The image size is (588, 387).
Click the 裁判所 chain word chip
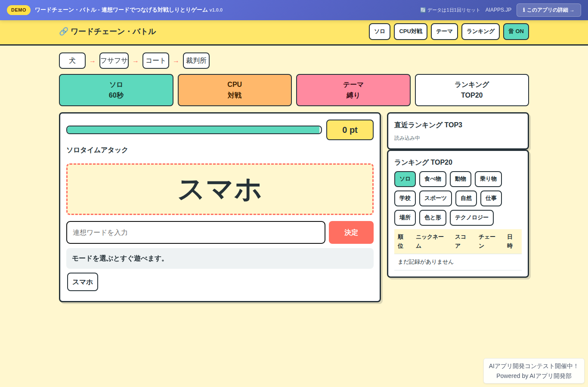coord(196,61)
